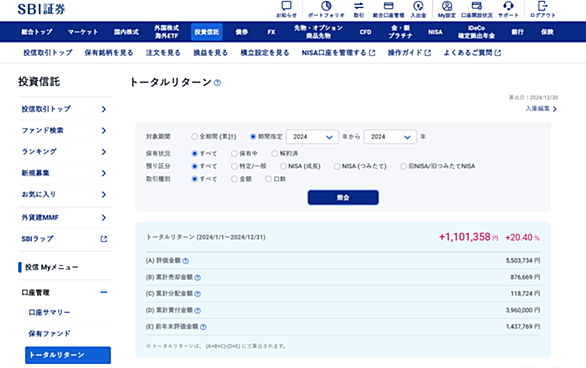The image size is (586, 368).
Task: Select 保有状況 すべて radio button
Action: click(x=194, y=154)
